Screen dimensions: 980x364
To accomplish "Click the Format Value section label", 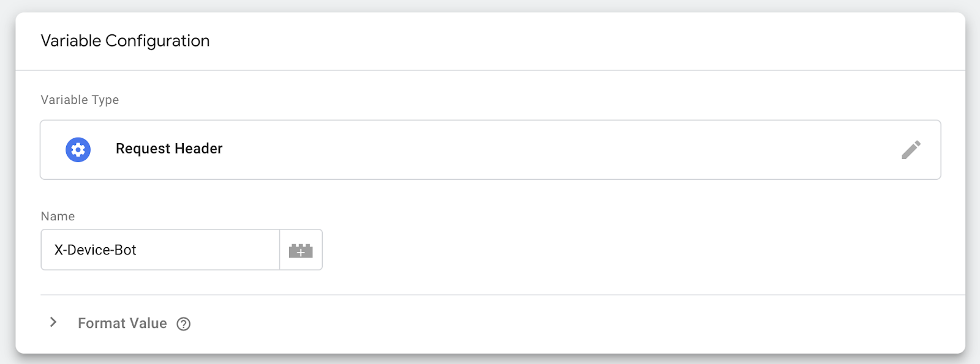I will (x=122, y=323).
